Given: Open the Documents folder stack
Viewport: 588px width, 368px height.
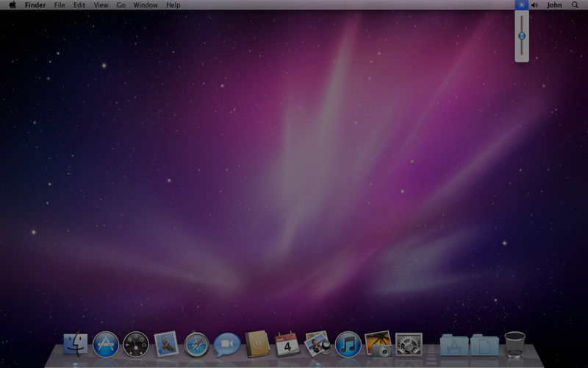Looking at the screenshot, I should pos(484,344).
